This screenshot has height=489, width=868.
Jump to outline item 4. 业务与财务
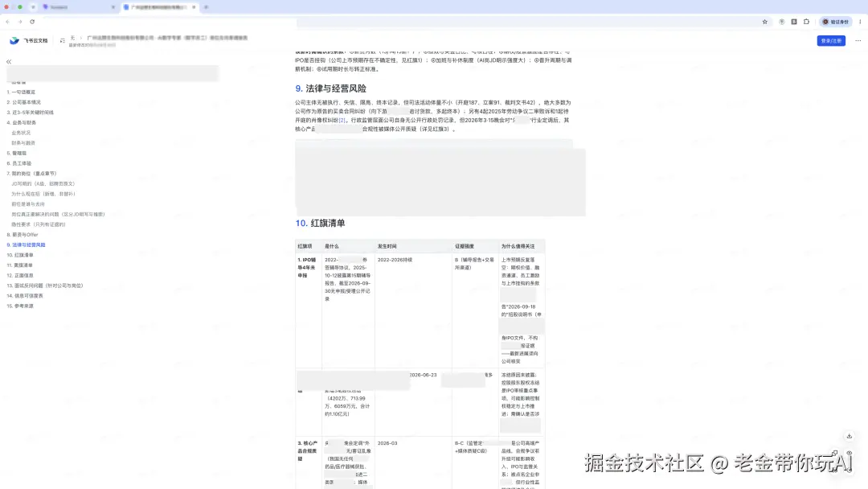pos(22,122)
